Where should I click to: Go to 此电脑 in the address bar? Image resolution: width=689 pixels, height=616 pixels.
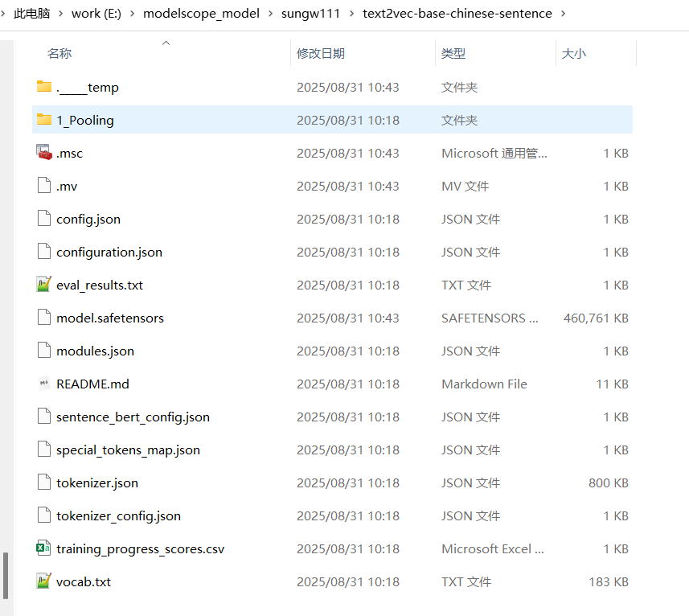pos(32,14)
